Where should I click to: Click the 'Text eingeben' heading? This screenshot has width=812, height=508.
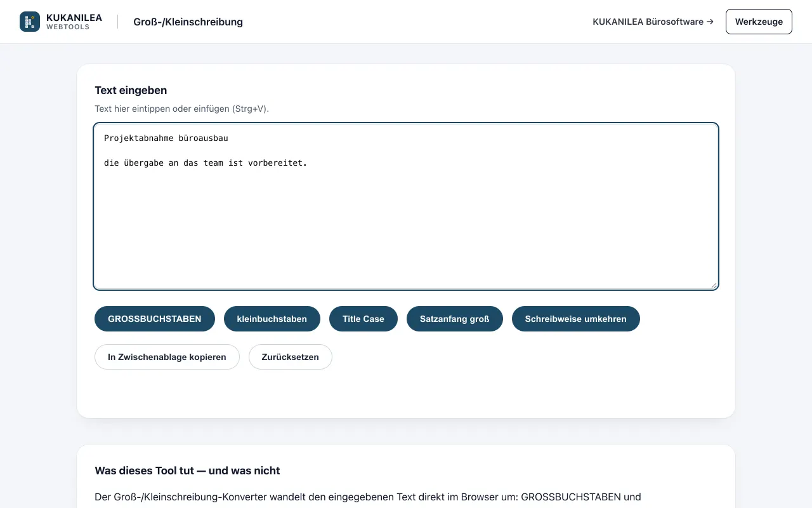[131, 90]
